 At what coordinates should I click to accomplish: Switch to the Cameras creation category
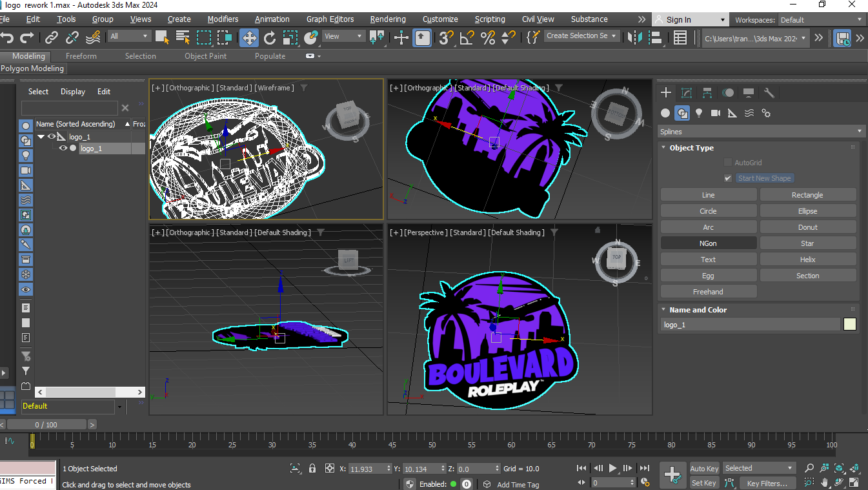(x=716, y=113)
